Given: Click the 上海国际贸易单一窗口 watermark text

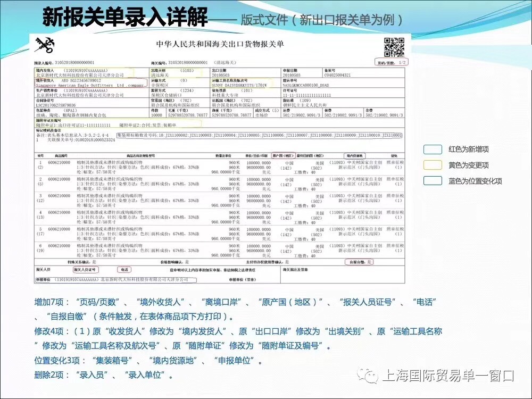Looking at the screenshot, I should click(x=448, y=376).
